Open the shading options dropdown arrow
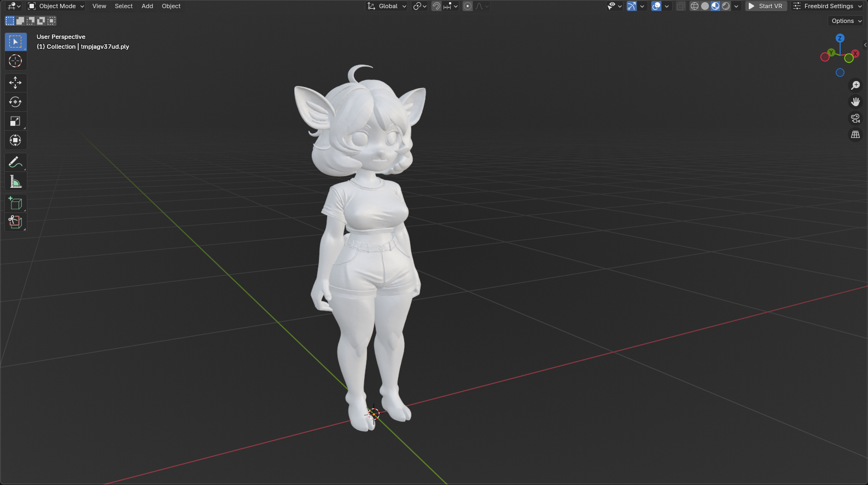868x485 pixels. [x=736, y=6]
